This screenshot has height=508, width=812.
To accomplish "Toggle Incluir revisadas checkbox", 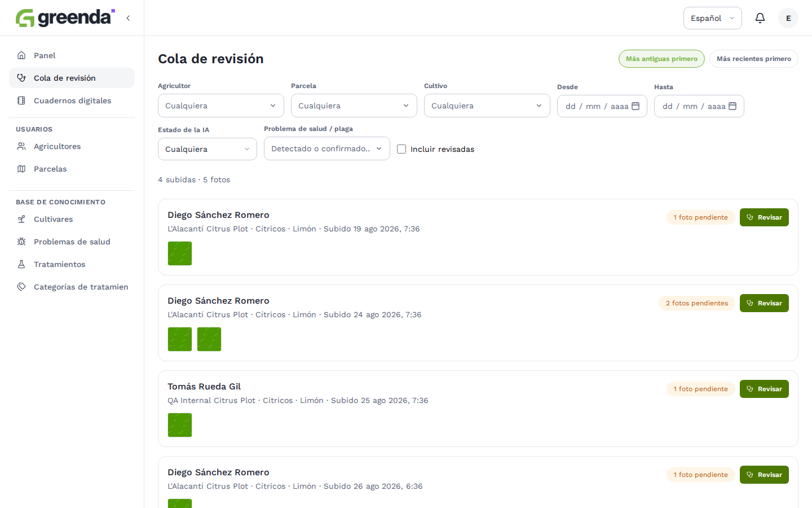I will 401,149.
